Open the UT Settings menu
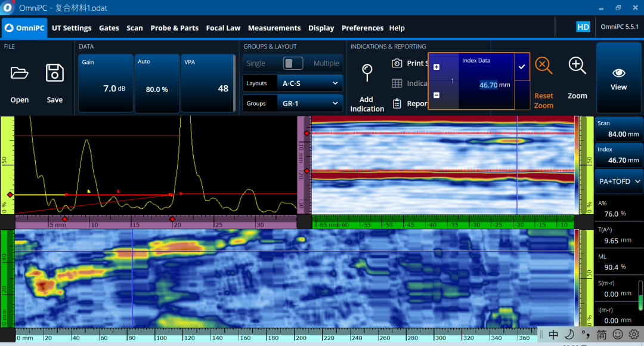 point(72,28)
